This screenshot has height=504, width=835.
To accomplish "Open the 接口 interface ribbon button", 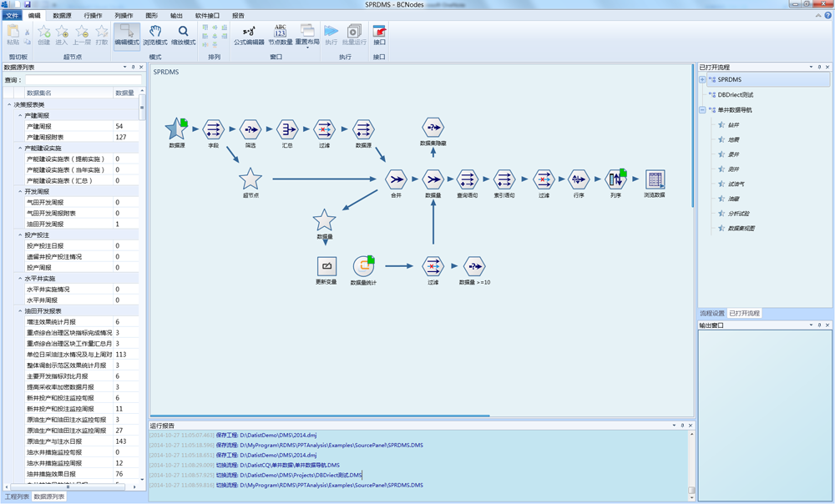I will (379, 35).
